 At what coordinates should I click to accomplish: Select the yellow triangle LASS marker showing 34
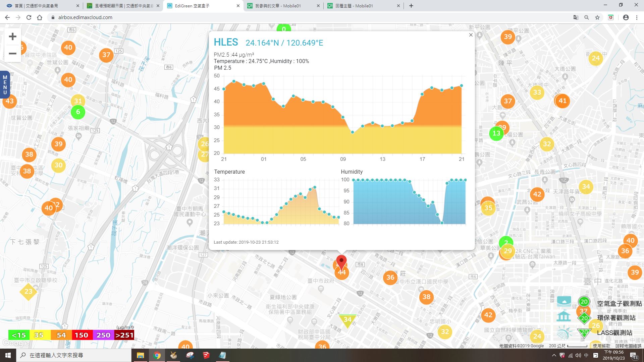click(x=347, y=320)
